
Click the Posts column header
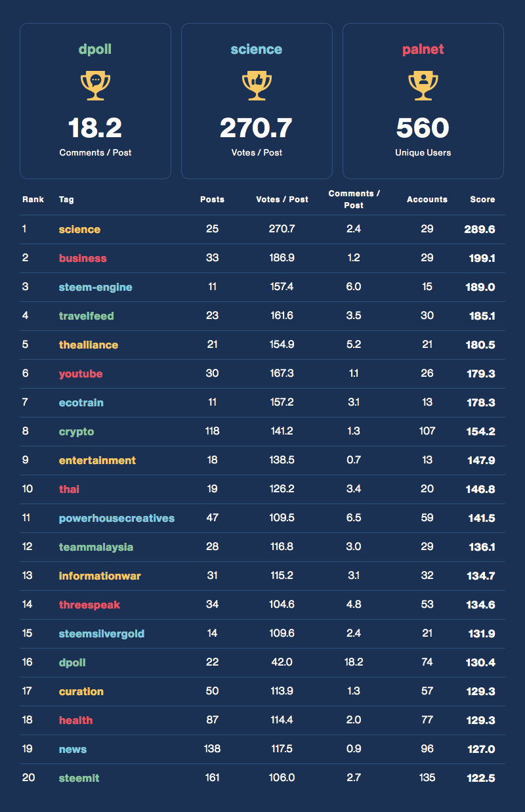(212, 199)
